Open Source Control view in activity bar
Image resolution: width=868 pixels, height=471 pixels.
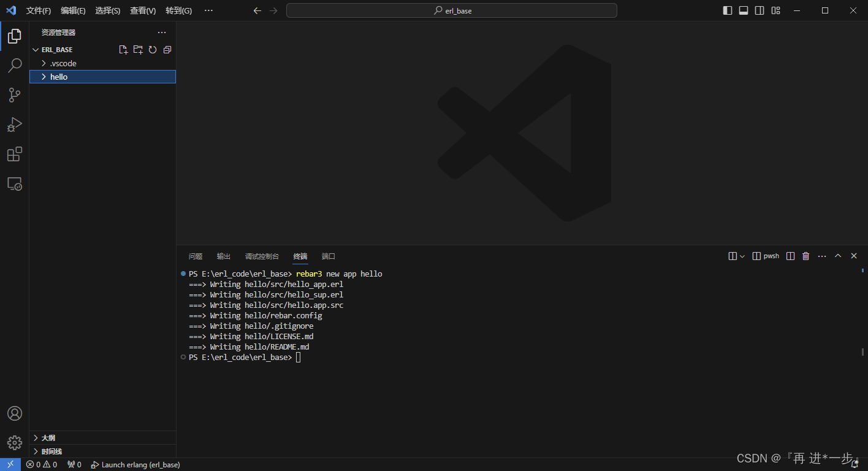click(x=15, y=94)
